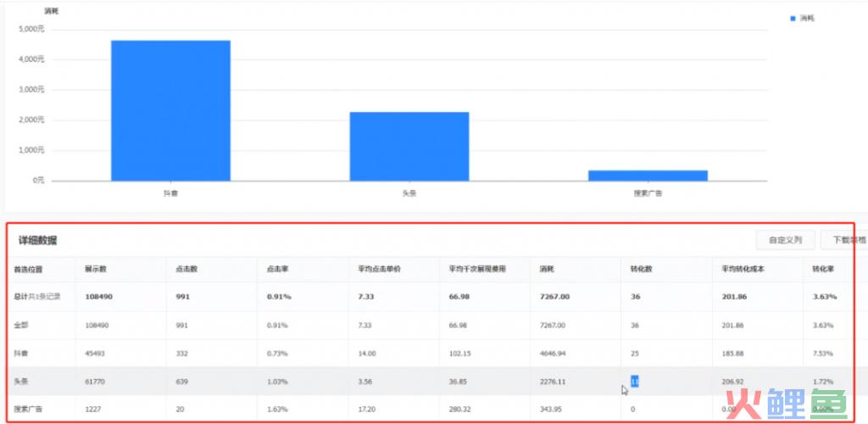This screenshot has width=868, height=424.
Task: Click the 搜索广告 row label in table
Action: [x=28, y=410]
